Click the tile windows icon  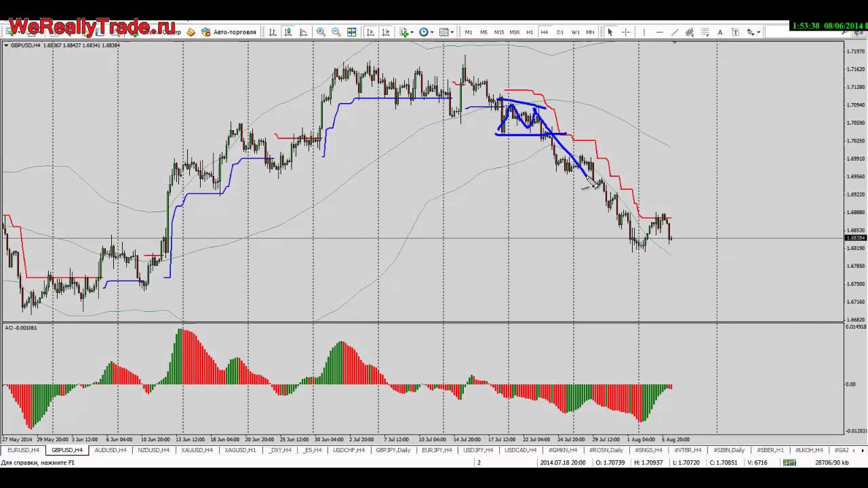351,32
